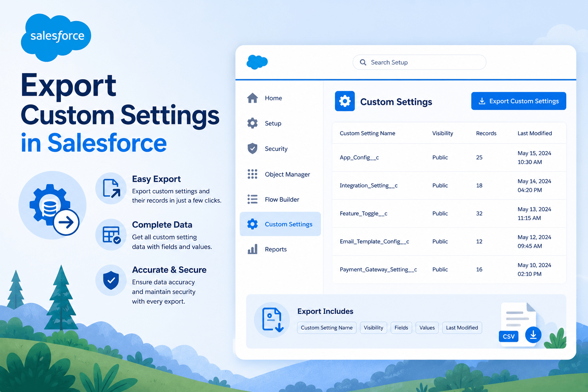Focus the Search Setup field
The image size is (588, 392).
pos(419,62)
